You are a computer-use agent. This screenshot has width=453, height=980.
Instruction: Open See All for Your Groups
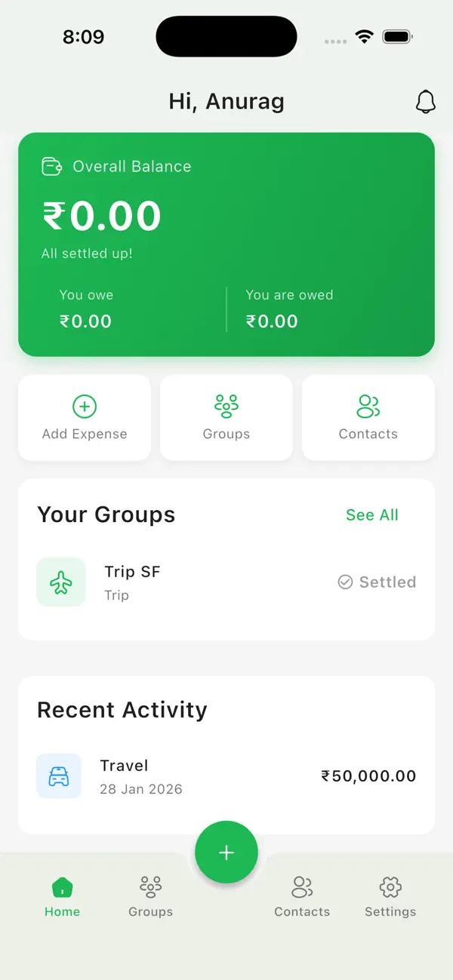pyautogui.click(x=371, y=515)
